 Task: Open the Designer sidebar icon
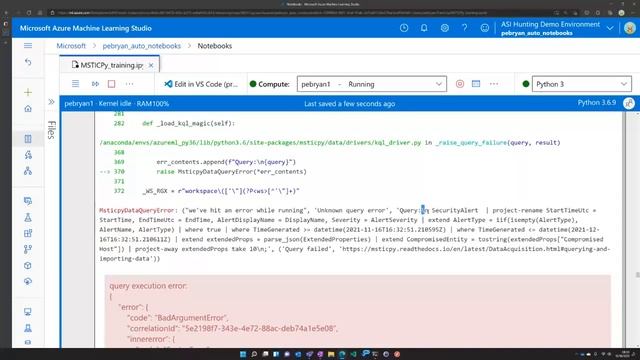click(x=28, y=171)
